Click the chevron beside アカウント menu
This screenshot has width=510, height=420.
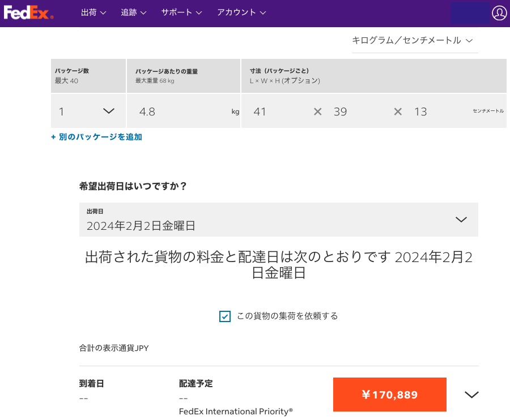click(x=263, y=13)
